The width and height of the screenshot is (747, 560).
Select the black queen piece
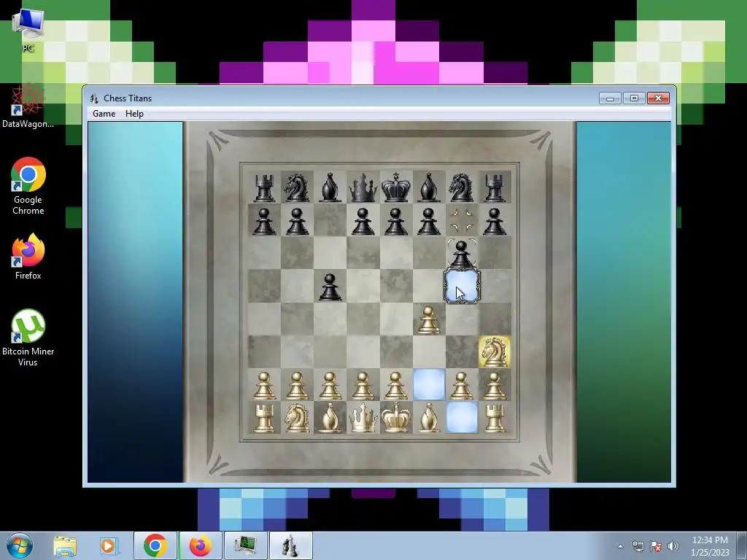coord(363,187)
